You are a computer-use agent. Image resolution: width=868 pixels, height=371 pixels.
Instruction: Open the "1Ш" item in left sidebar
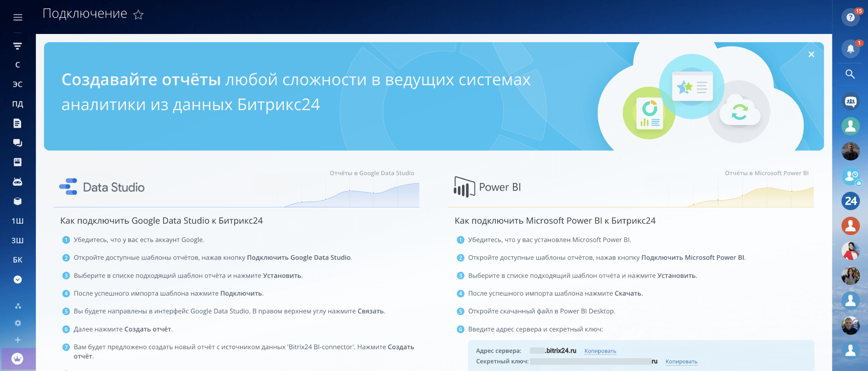point(18,221)
